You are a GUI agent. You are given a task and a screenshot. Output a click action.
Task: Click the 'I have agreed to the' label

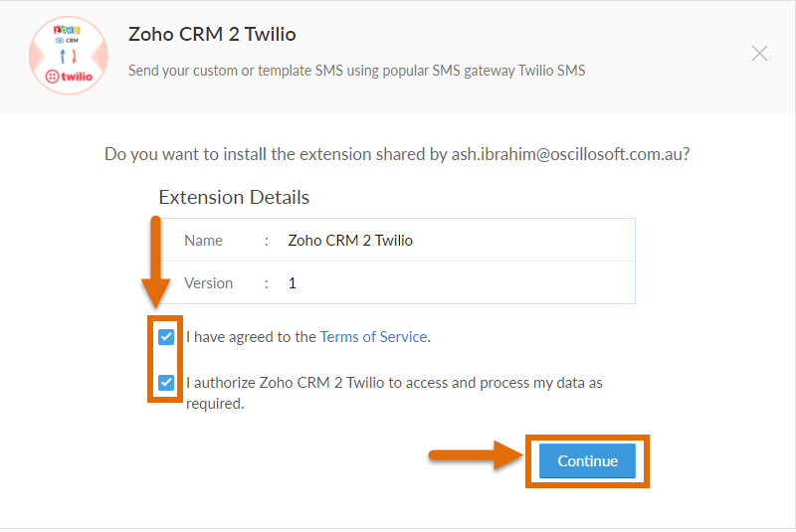251,337
